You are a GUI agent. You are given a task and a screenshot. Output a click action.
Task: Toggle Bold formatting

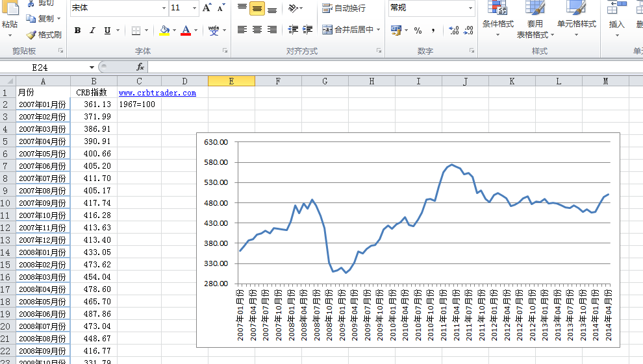tap(77, 30)
